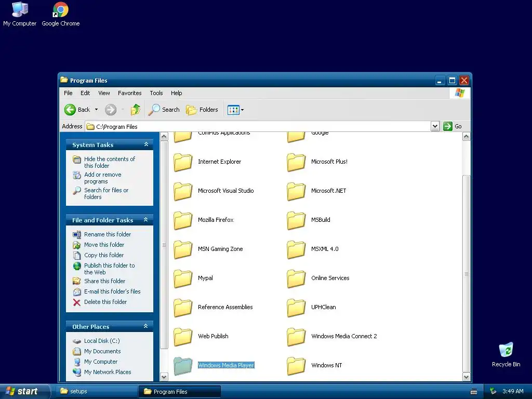Click Move this folder link

pos(104,245)
